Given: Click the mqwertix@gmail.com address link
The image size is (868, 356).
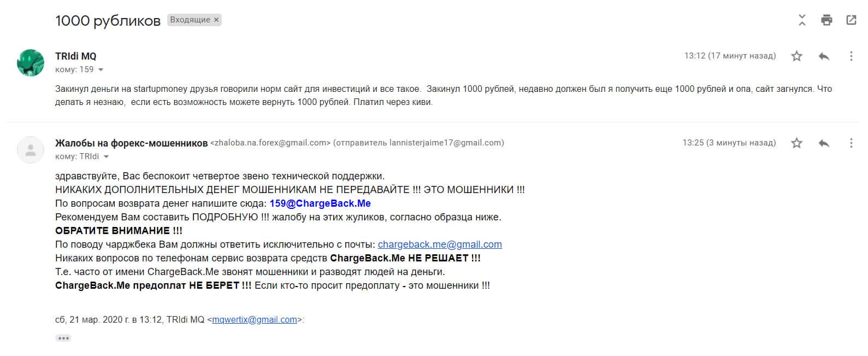Looking at the screenshot, I should click(x=255, y=320).
